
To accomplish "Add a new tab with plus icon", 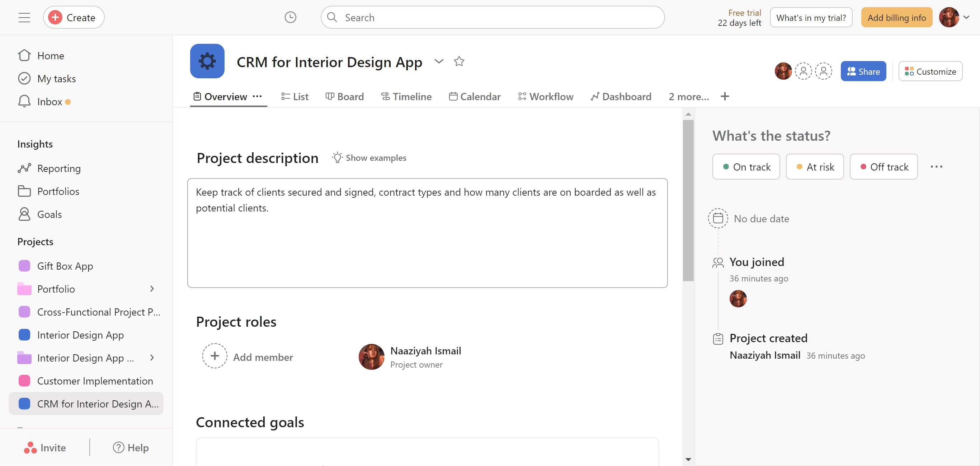I will click(x=725, y=97).
